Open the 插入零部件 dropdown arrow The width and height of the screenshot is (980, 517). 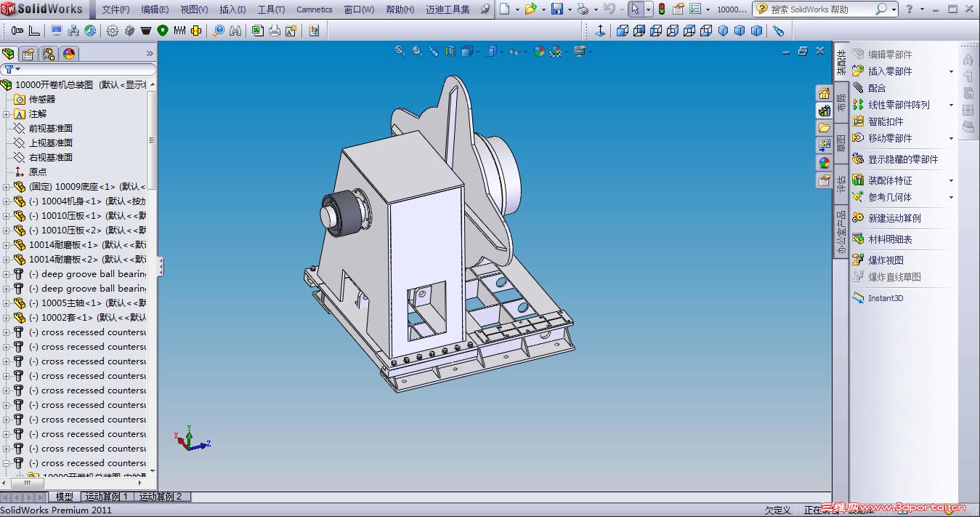tap(951, 71)
